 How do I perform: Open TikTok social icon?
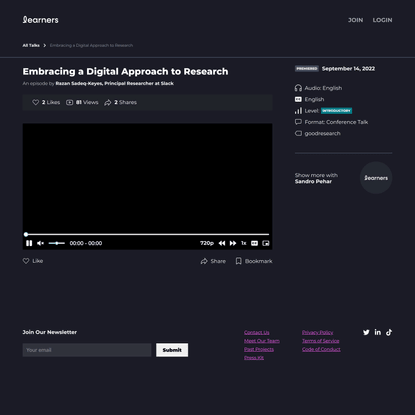pos(389,332)
